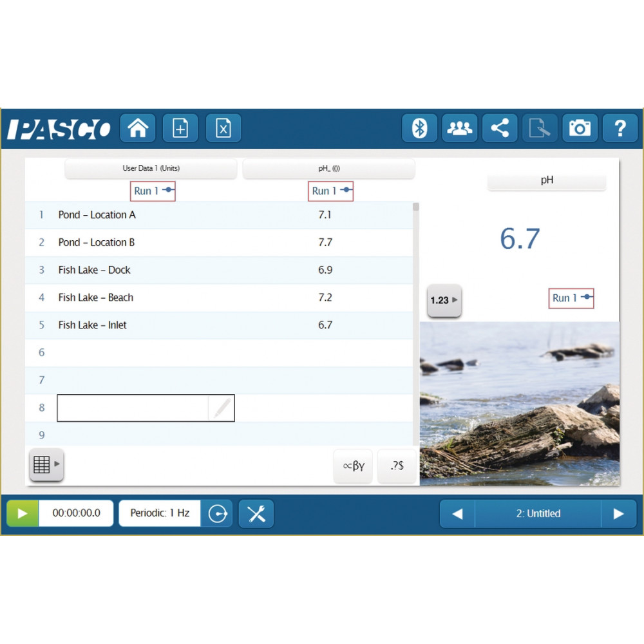Expand the table tools menu
The width and height of the screenshot is (644, 644).
[x=46, y=464]
